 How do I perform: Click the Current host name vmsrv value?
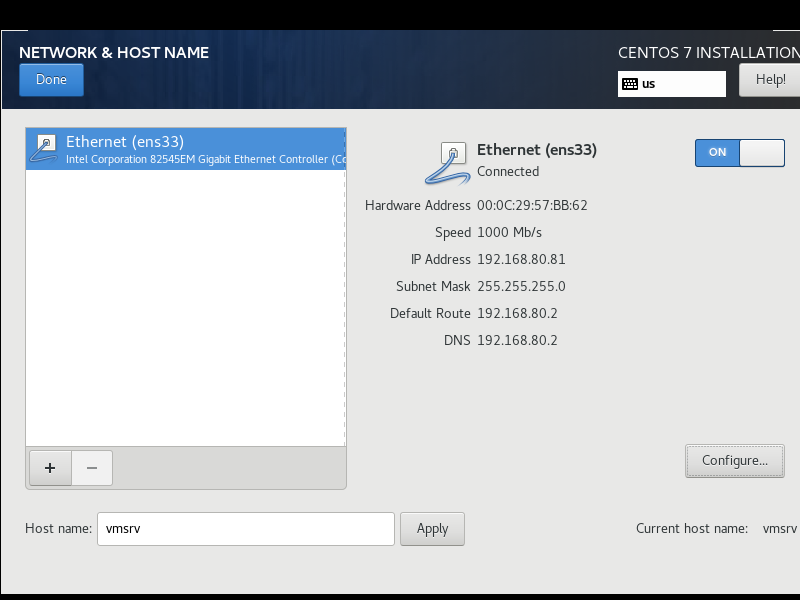780,529
